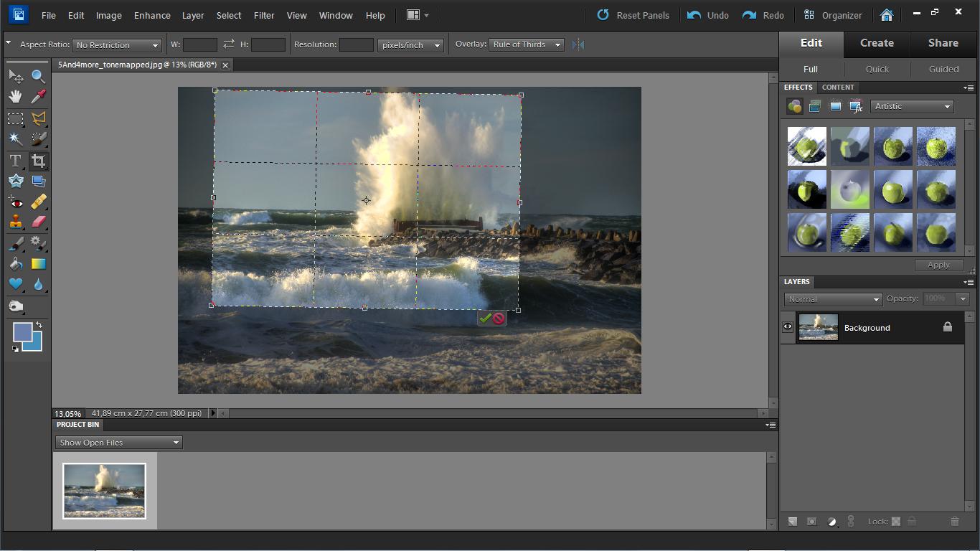980x551 pixels.
Task: Select the Red Eye Removal tool
Action: pos(15,202)
